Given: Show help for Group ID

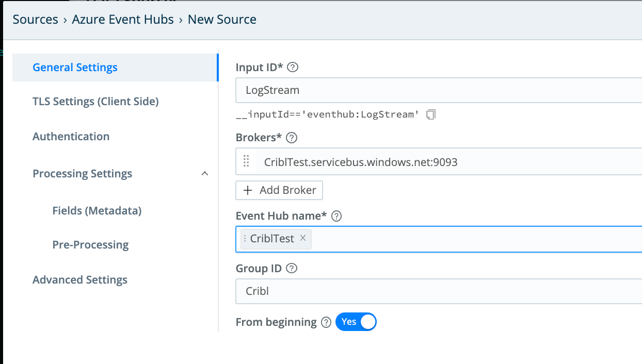Looking at the screenshot, I should tap(292, 269).
